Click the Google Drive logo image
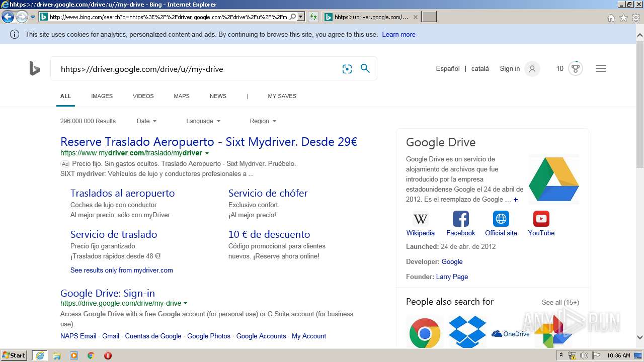Viewport: 644px width, 362px height. (x=554, y=179)
